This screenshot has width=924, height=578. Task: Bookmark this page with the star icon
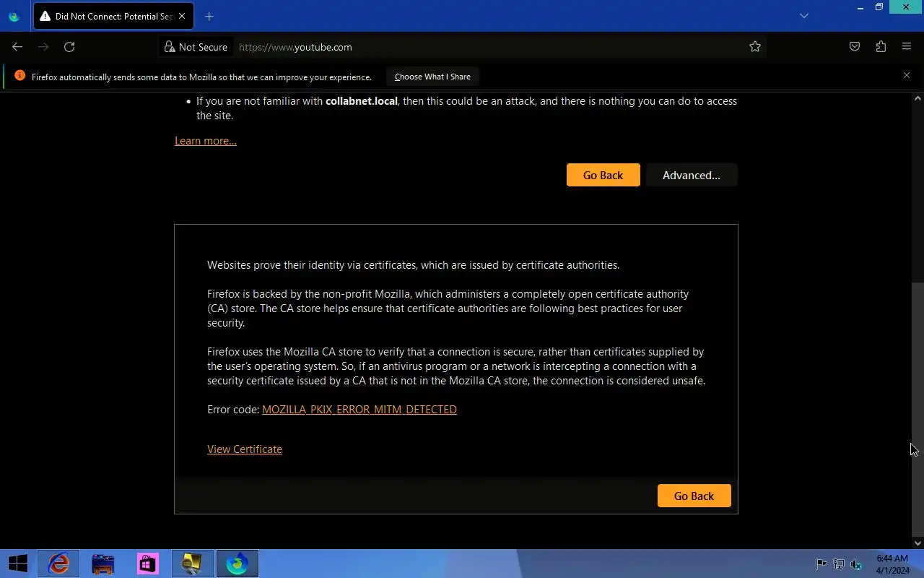click(x=755, y=47)
